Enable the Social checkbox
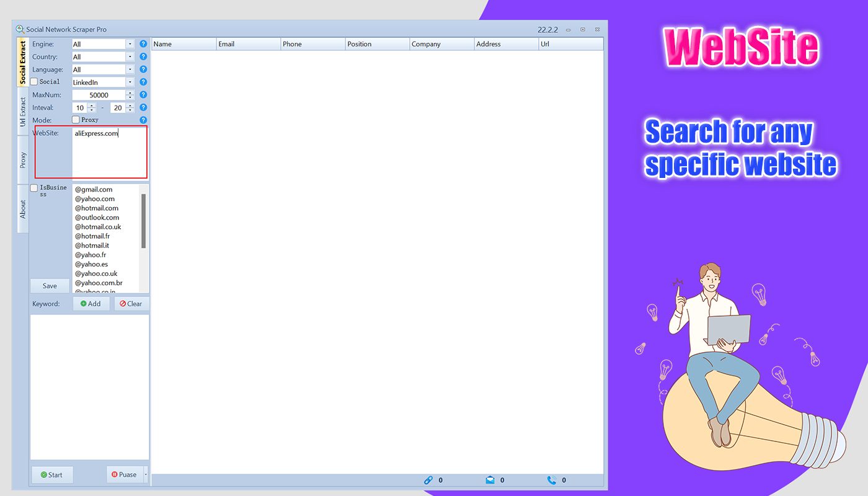868x496 pixels. point(34,81)
